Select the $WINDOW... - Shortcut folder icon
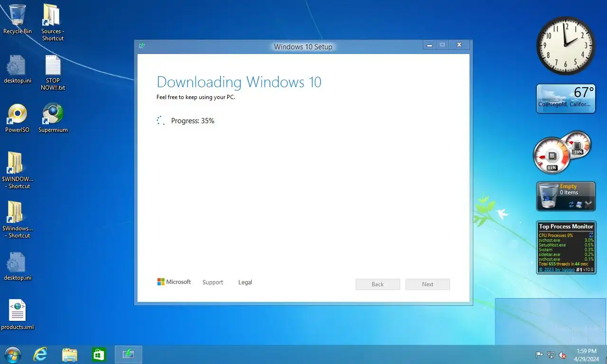 tap(18, 171)
